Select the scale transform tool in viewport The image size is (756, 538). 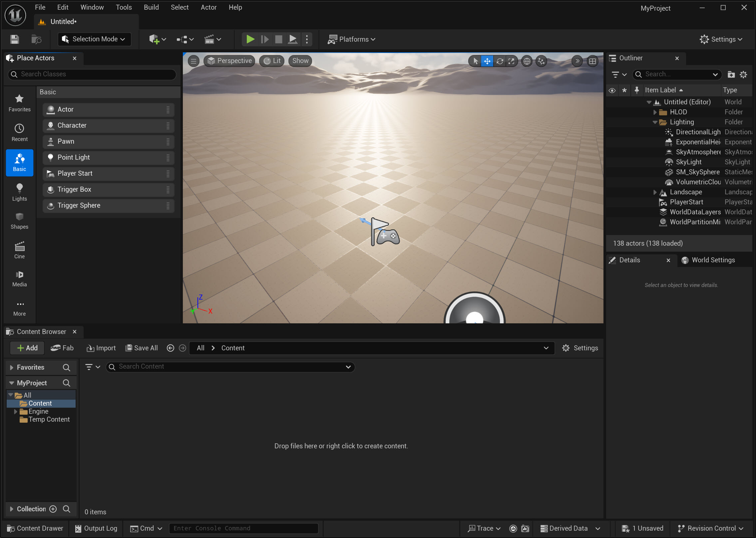(511, 61)
